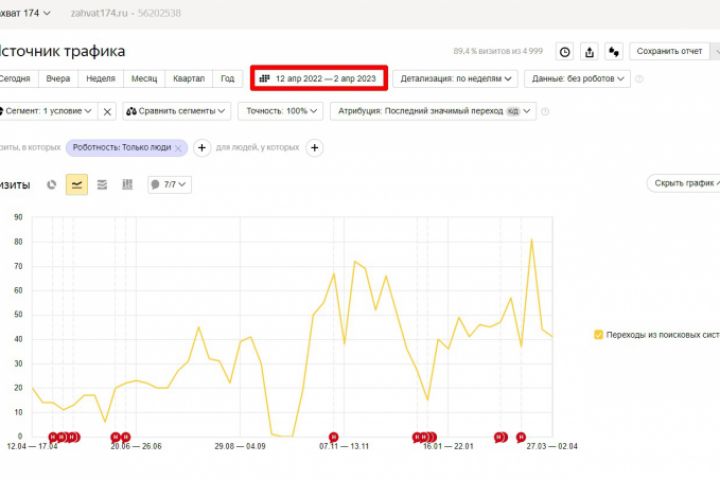The width and height of the screenshot is (720, 480).
Task: Click help icon next to Атрибуция dropdown
Action: tap(545, 112)
